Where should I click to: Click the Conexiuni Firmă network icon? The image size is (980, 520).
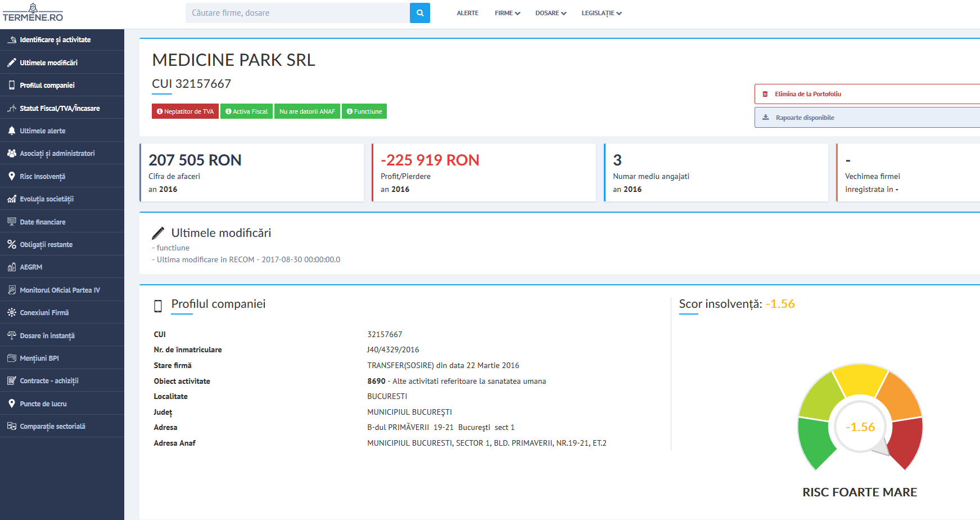coord(11,312)
